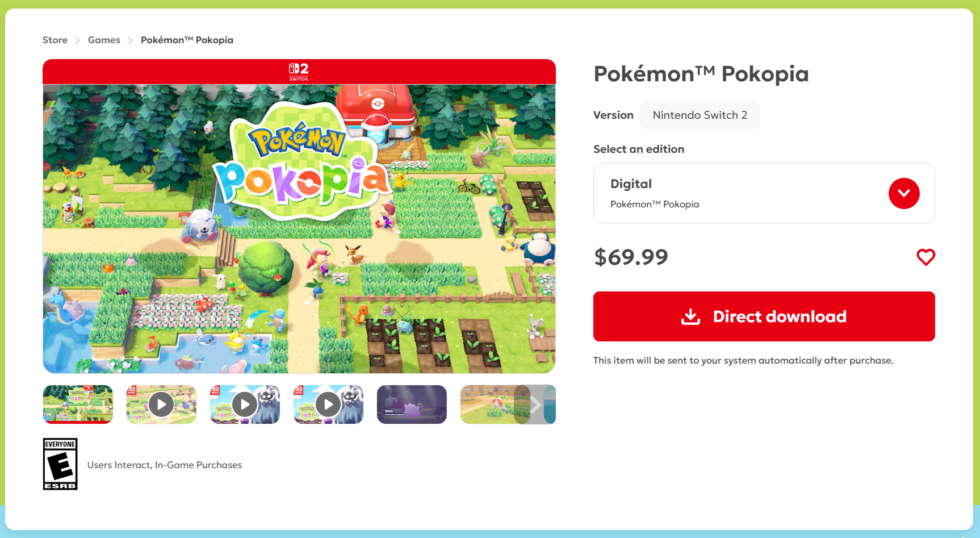
Task: Play the second thumbnail trailer video
Action: pyautogui.click(x=161, y=404)
